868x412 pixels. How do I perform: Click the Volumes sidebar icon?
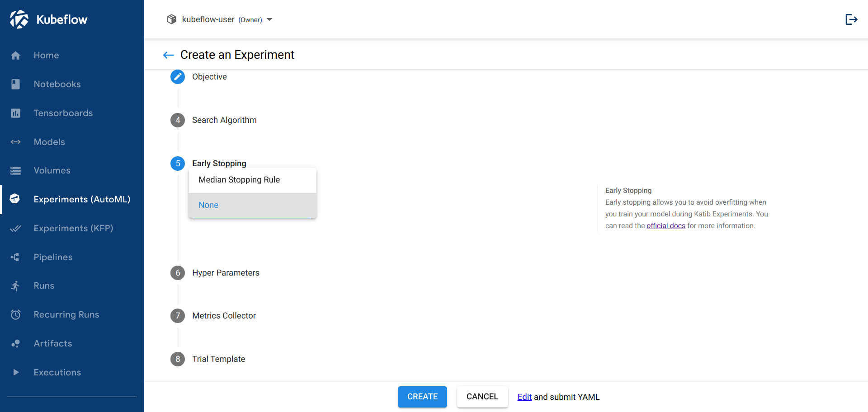pos(16,171)
